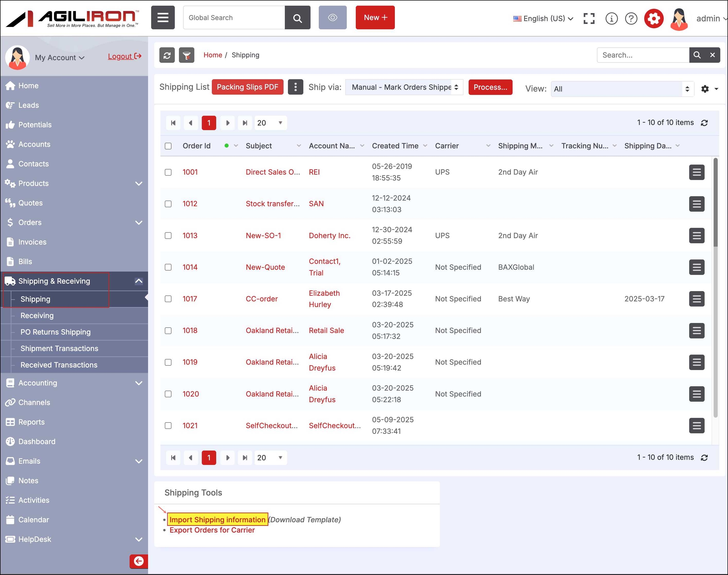Go to first page in top pager

(173, 123)
